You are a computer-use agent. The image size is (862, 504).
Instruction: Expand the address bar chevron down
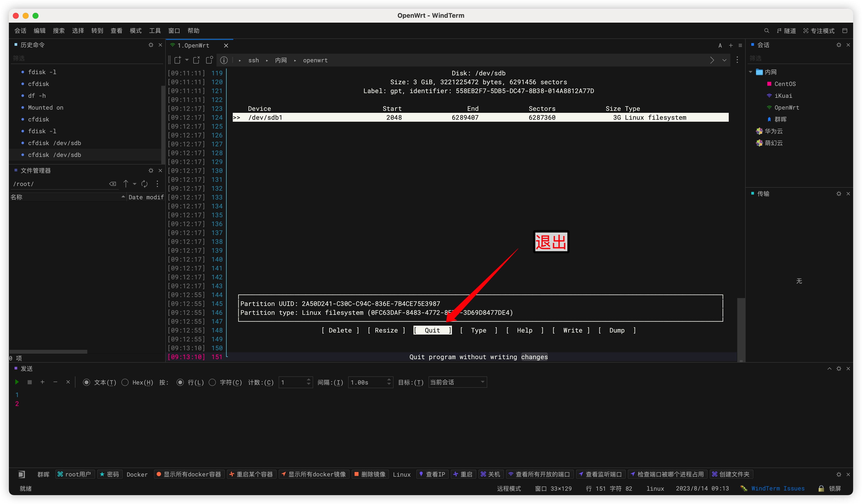(x=724, y=60)
